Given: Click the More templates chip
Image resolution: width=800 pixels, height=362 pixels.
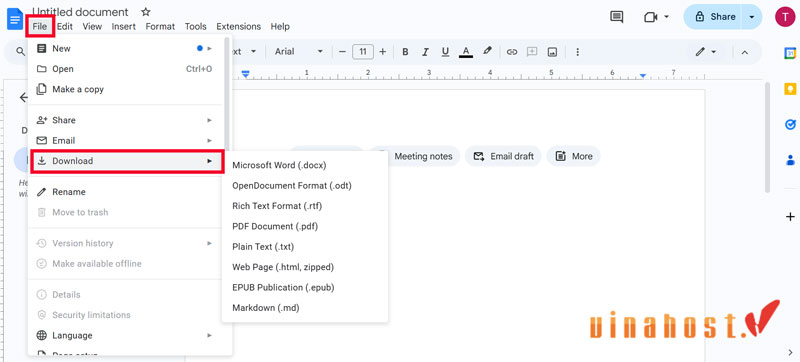Looking at the screenshot, I should 573,156.
